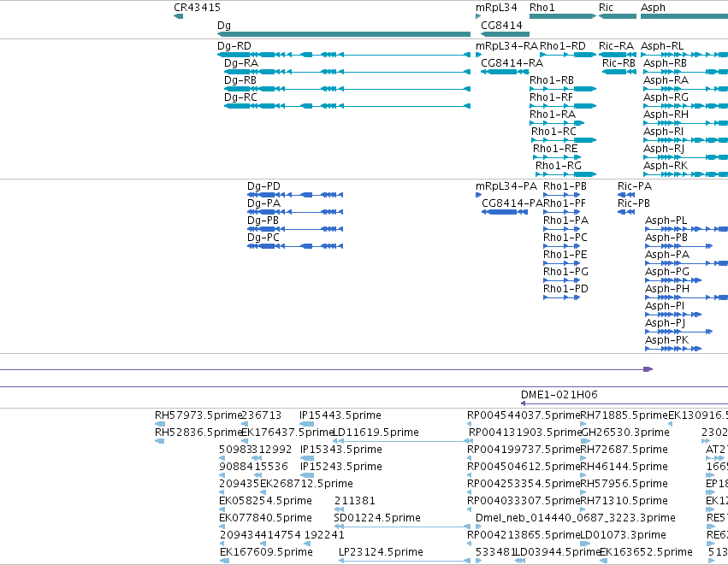728x565 pixels.
Task: Click the mRpL34 gene label
Action: (x=496, y=8)
